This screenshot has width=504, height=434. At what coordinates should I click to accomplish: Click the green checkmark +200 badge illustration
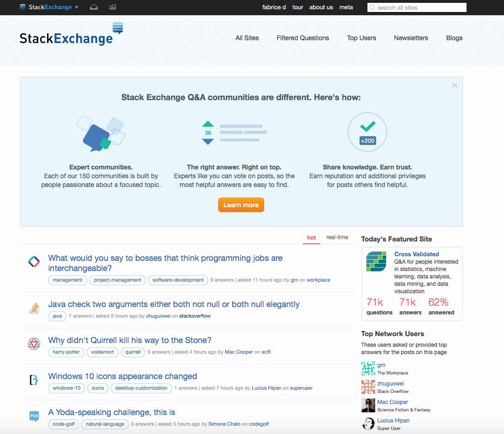(367, 132)
